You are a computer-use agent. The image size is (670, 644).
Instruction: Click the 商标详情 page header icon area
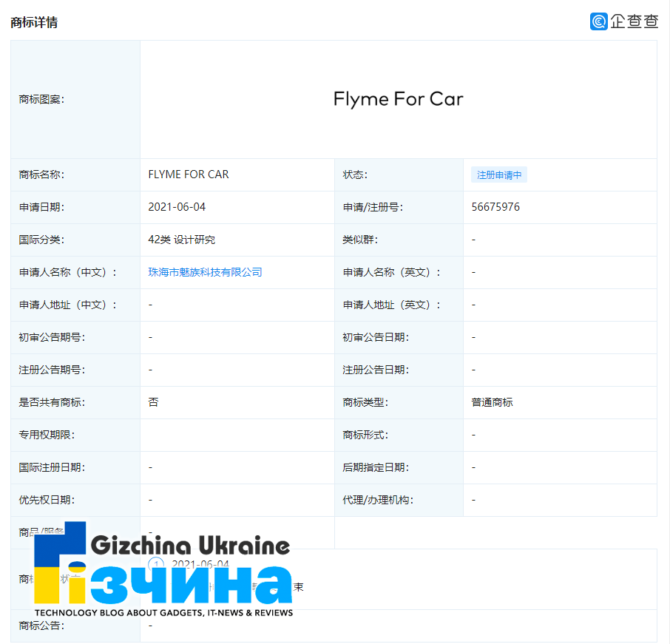point(35,22)
